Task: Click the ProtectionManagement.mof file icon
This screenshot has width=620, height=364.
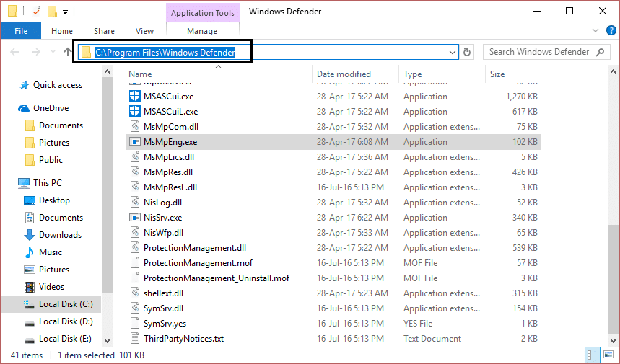Action: click(x=135, y=263)
